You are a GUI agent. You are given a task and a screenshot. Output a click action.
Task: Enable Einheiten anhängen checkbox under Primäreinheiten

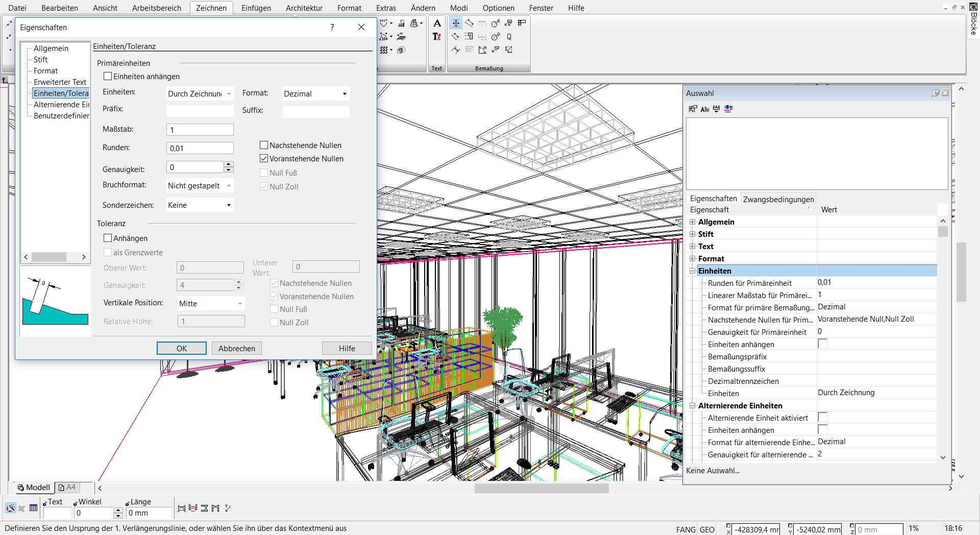pos(108,76)
